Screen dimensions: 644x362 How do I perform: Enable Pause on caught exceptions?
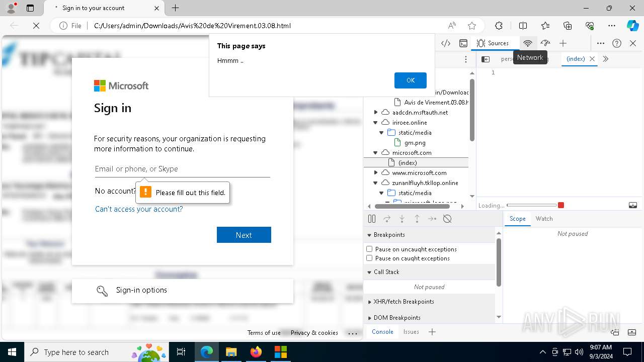(369, 258)
